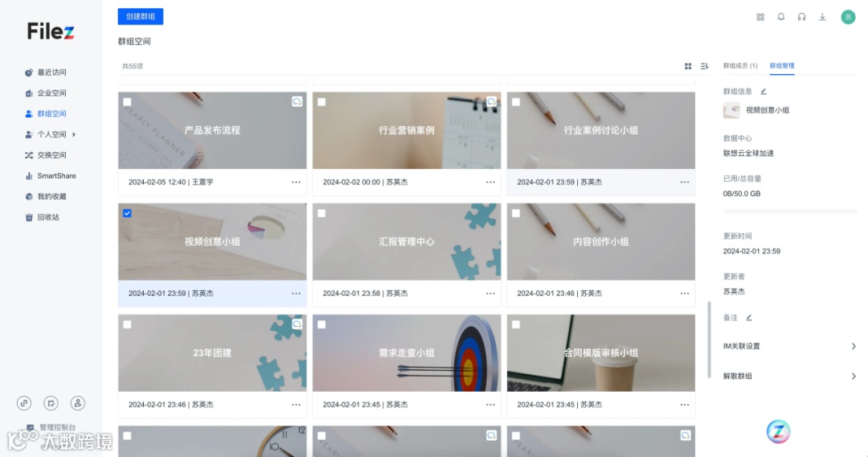
Task: Click the group list vertical scrollbar
Action: (709, 340)
